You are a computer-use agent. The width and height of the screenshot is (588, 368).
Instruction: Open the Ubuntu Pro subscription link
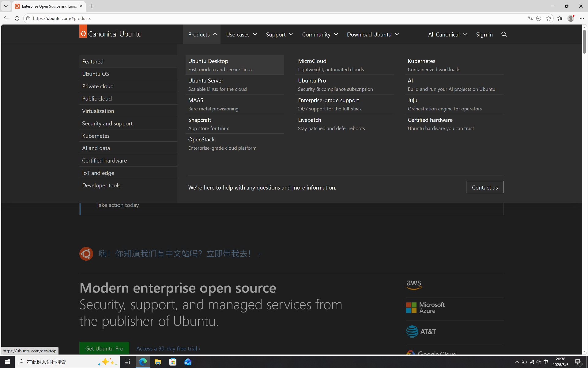click(x=345, y=85)
